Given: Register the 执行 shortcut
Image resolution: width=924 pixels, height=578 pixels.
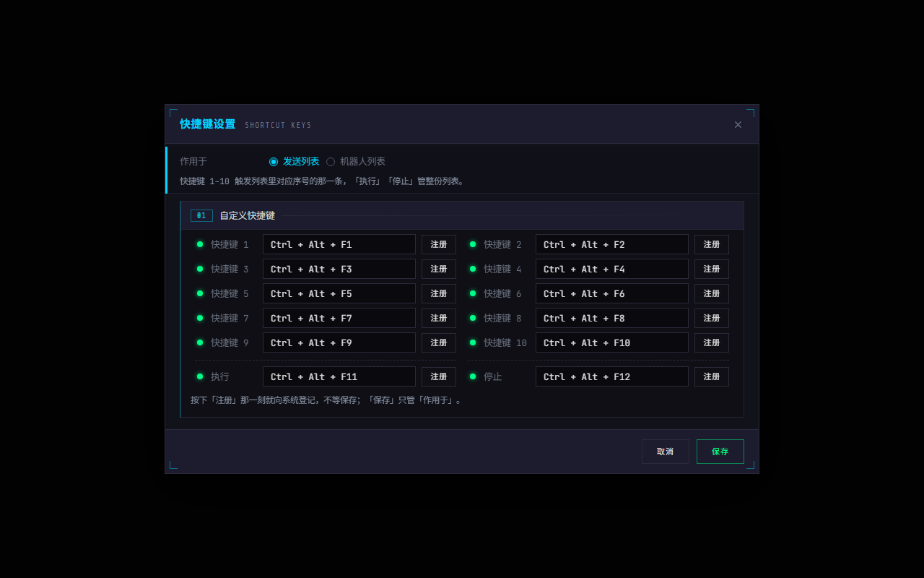Looking at the screenshot, I should [439, 376].
